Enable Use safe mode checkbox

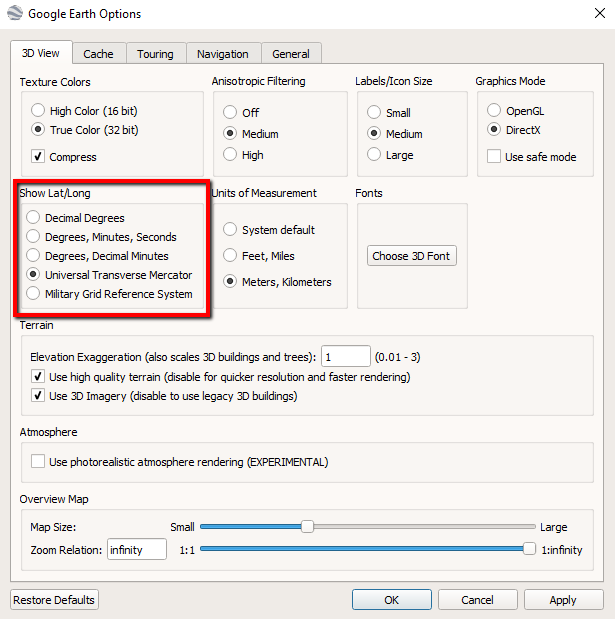(494, 156)
